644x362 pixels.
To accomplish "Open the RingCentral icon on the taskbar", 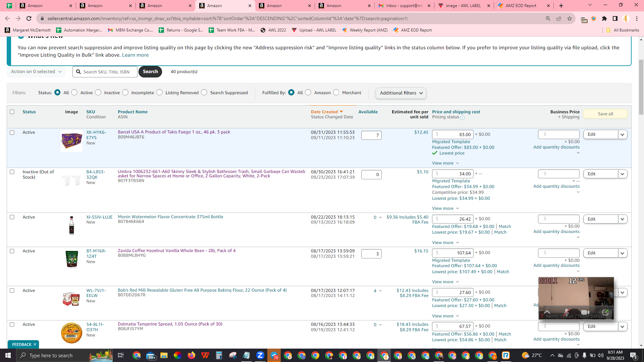I will tap(506, 355).
